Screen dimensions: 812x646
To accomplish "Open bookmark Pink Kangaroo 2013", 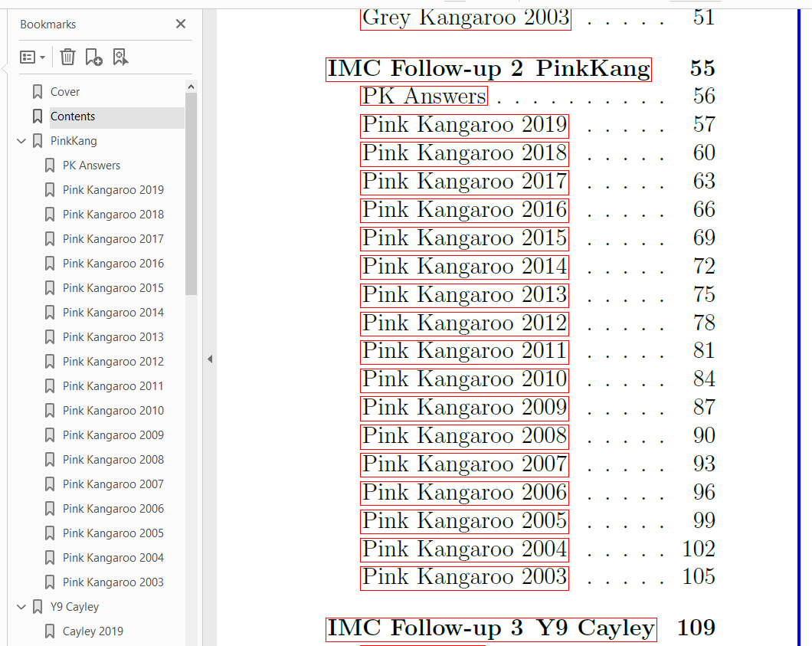I will coord(113,337).
